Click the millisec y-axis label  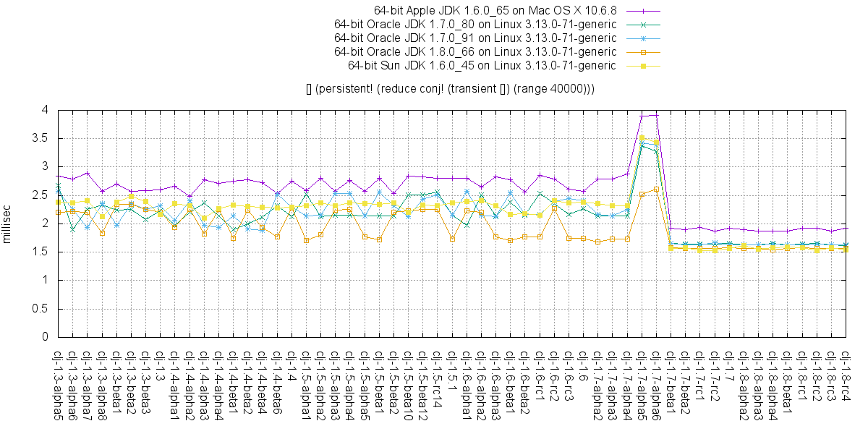click(9, 223)
